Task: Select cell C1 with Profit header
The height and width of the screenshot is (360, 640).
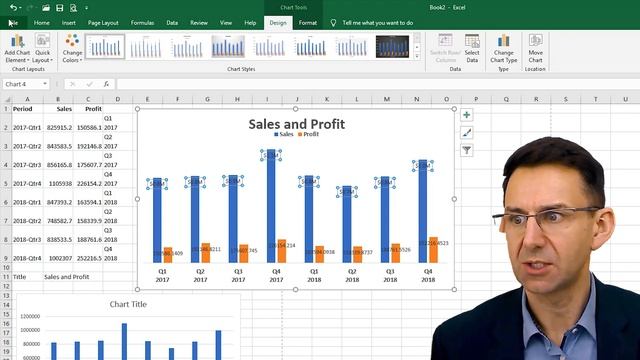Action: tap(88, 109)
